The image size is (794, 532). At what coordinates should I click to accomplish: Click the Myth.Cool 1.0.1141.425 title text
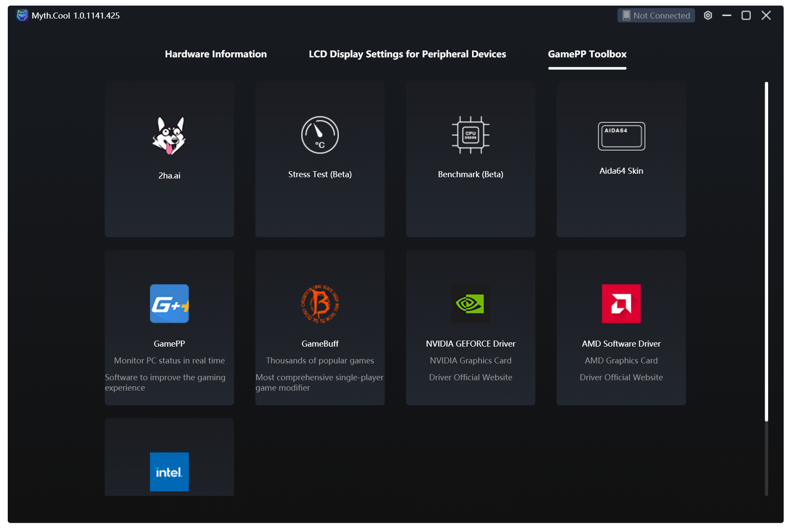point(75,16)
